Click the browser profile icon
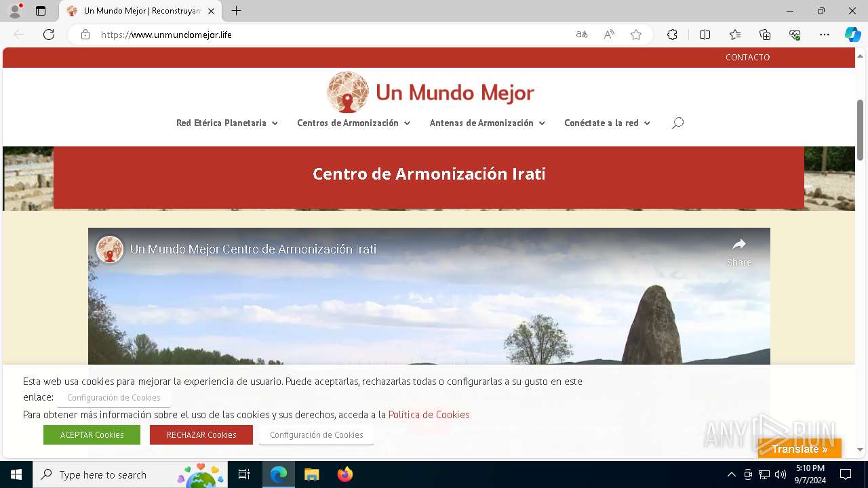Screen dimensions: 868x488 click(15, 11)
